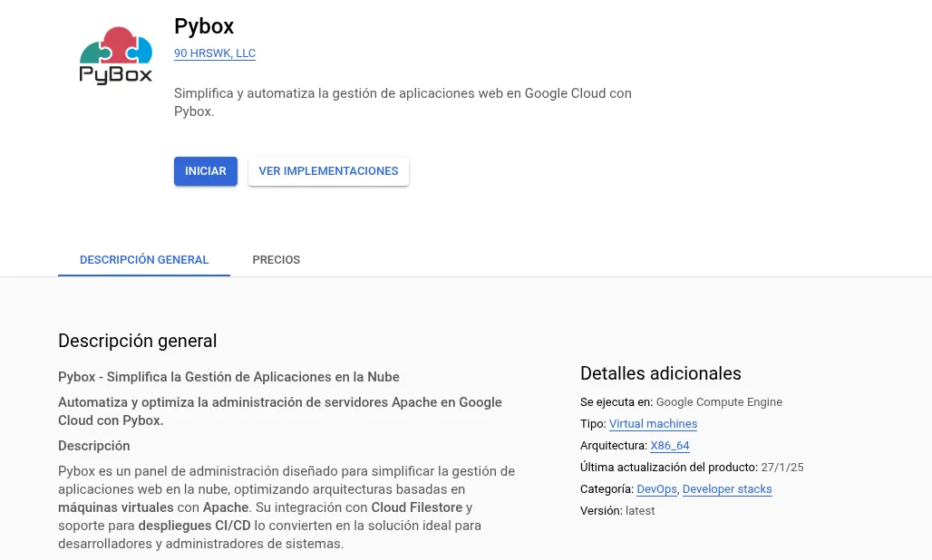Click the bold 'Descripción' subheading

click(94, 446)
